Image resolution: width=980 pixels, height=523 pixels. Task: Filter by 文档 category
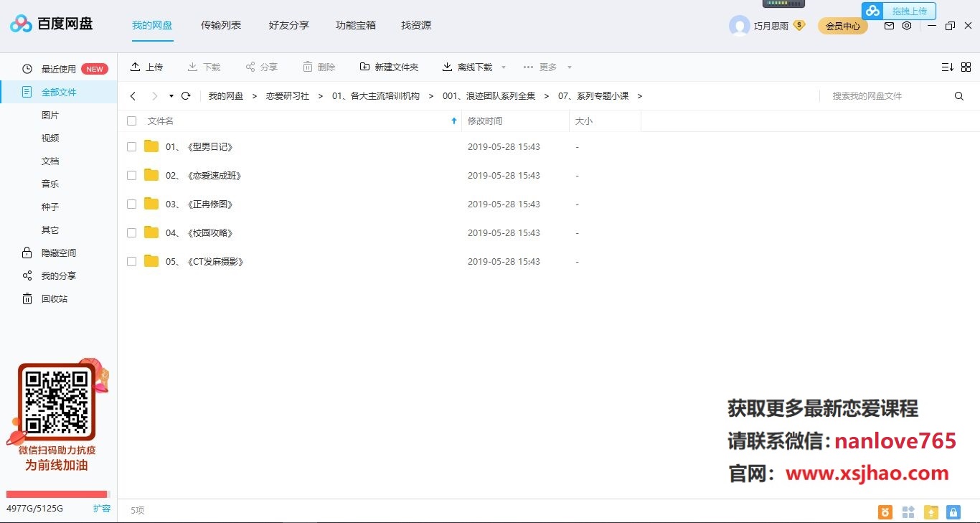pyautogui.click(x=50, y=161)
